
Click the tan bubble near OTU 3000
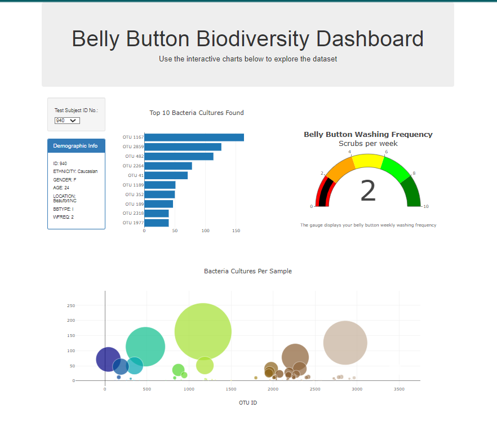[x=345, y=342]
